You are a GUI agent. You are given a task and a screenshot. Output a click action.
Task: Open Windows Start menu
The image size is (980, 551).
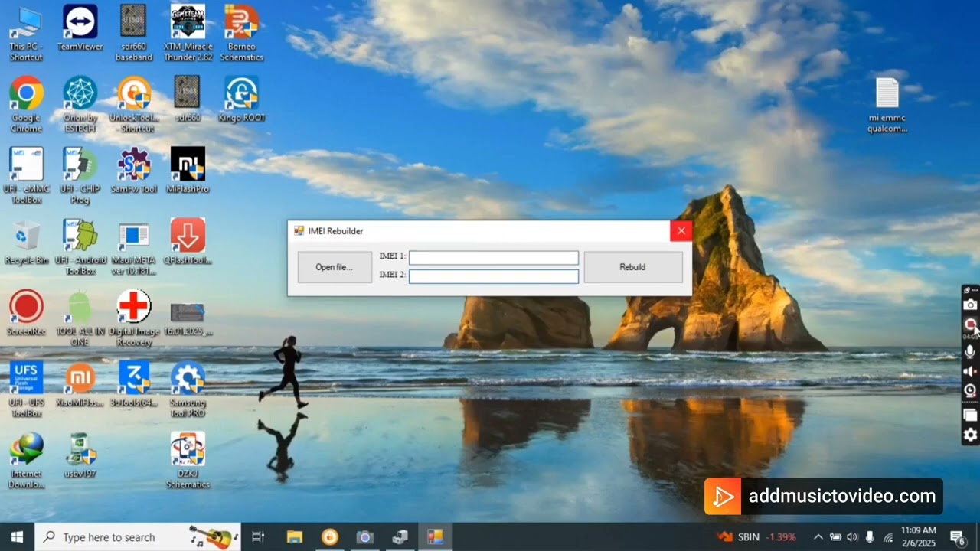[17, 537]
